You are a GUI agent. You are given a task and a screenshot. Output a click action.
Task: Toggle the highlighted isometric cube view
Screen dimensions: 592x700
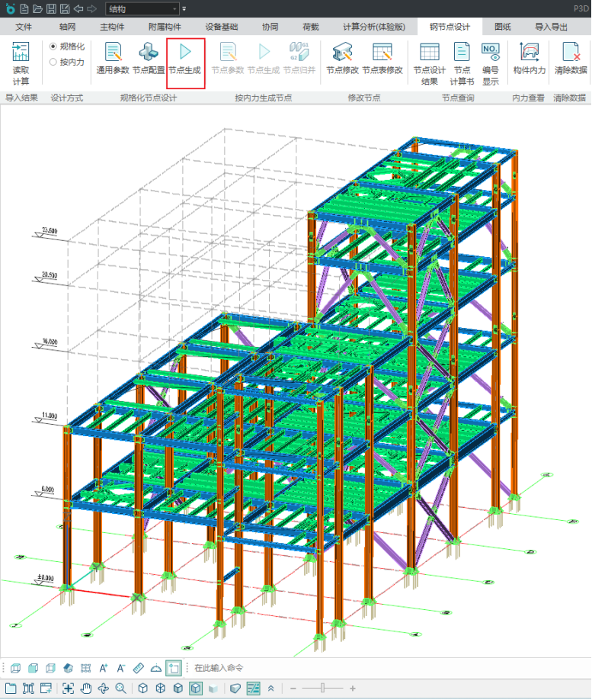tap(196, 689)
